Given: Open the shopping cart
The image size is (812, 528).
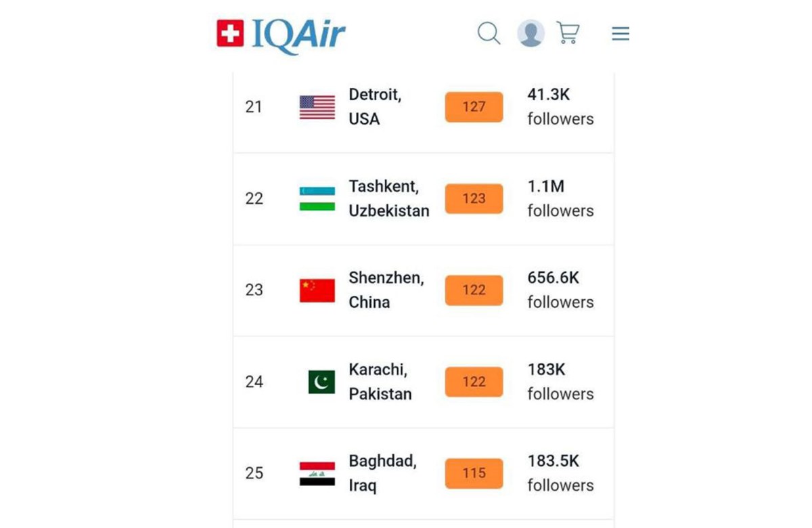Looking at the screenshot, I should (568, 33).
